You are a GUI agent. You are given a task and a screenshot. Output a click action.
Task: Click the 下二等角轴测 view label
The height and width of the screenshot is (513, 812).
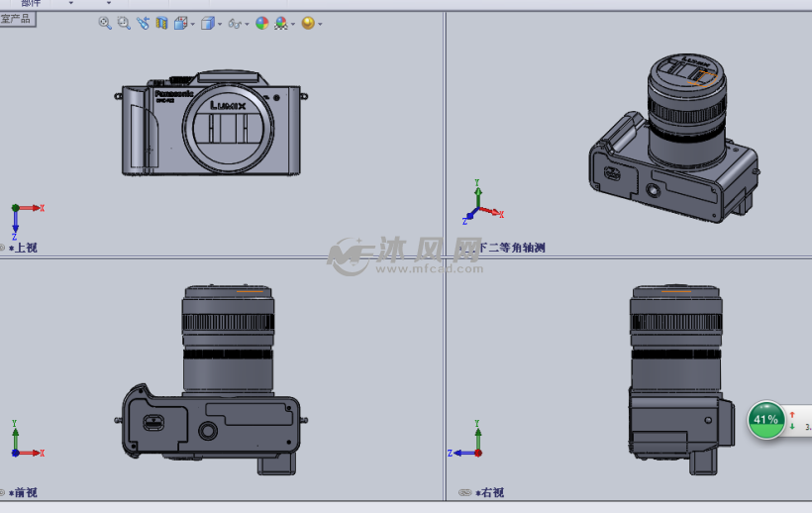[512, 248]
